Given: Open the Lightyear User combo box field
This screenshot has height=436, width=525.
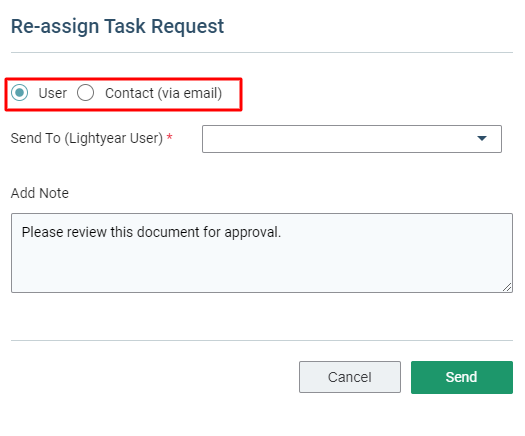Looking at the screenshot, I should point(352,139).
